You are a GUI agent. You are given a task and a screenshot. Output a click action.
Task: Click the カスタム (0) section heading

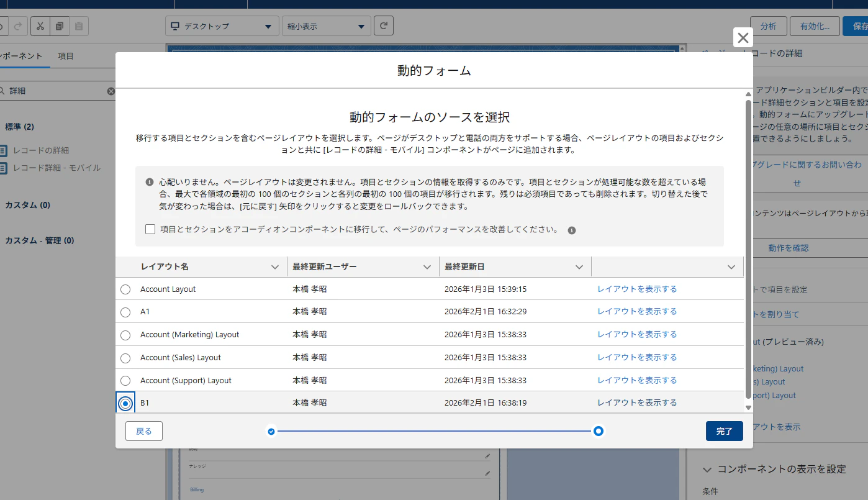point(28,205)
